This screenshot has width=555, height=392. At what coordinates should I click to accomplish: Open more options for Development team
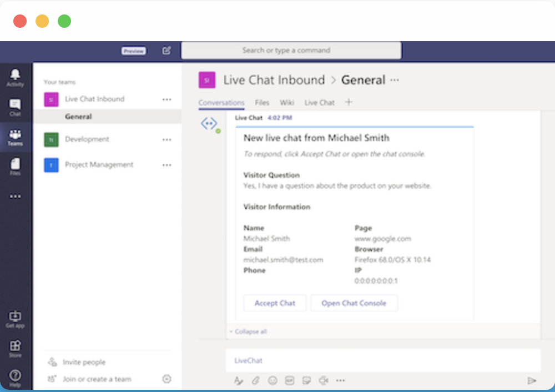167,139
